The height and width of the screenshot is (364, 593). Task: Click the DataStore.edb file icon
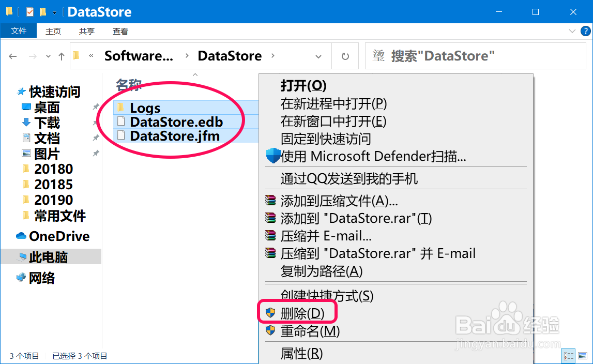click(x=121, y=122)
